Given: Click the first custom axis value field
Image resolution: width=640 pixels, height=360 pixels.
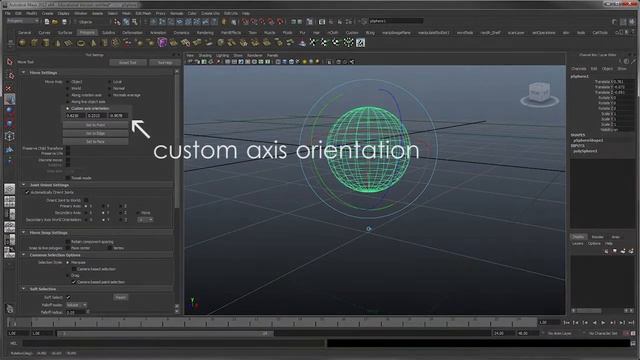Looking at the screenshot, I should pos(75,116).
